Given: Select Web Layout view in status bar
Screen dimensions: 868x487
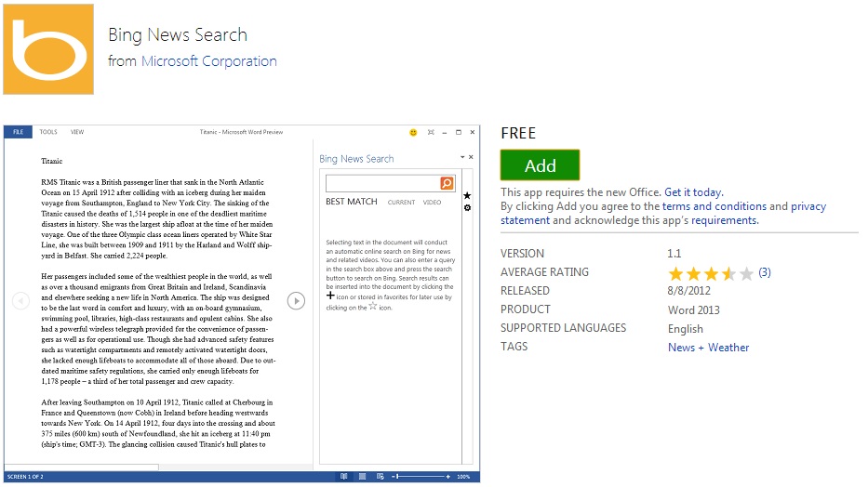Looking at the screenshot, I should 381,477.
